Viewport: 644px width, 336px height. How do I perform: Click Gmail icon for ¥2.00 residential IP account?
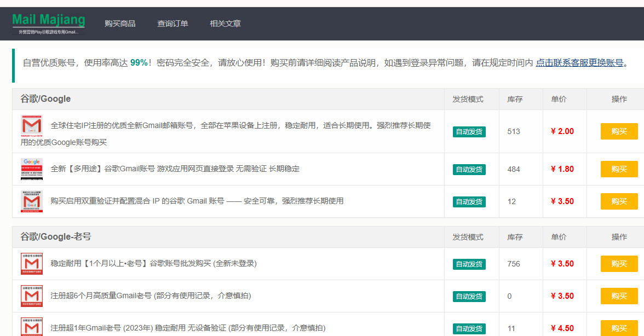click(32, 126)
